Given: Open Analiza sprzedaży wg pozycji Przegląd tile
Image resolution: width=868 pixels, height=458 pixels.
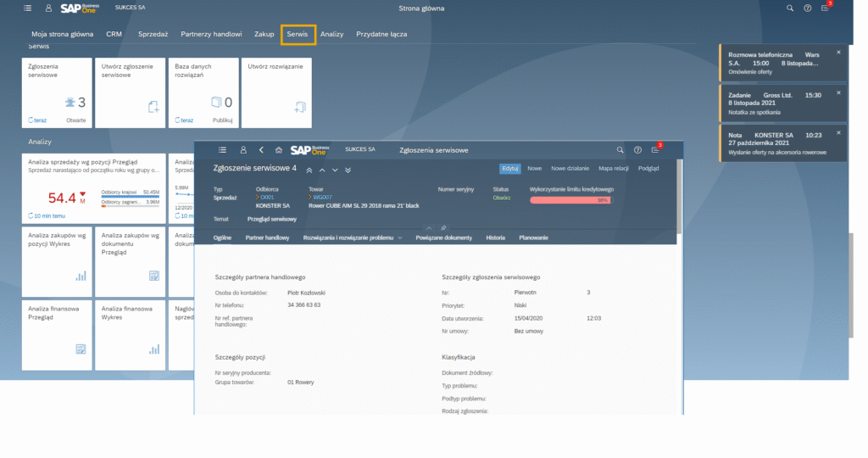Looking at the screenshot, I should point(93,189).
